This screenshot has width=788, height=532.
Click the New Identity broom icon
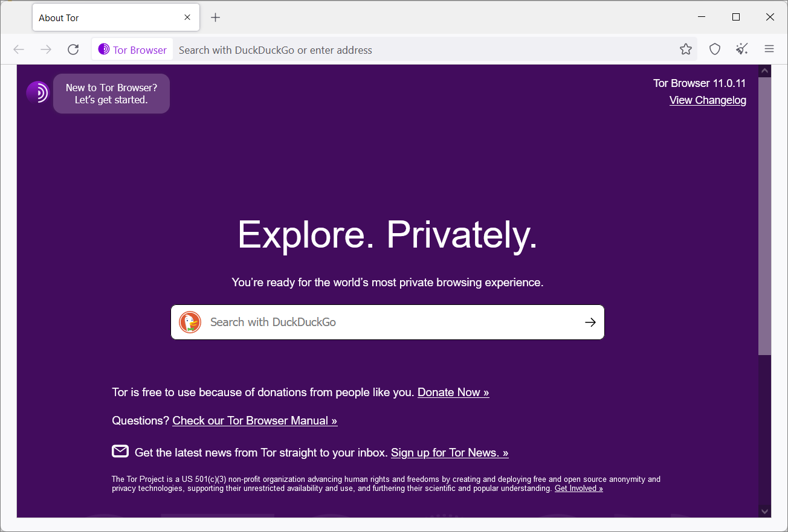[x=742, y=50]
